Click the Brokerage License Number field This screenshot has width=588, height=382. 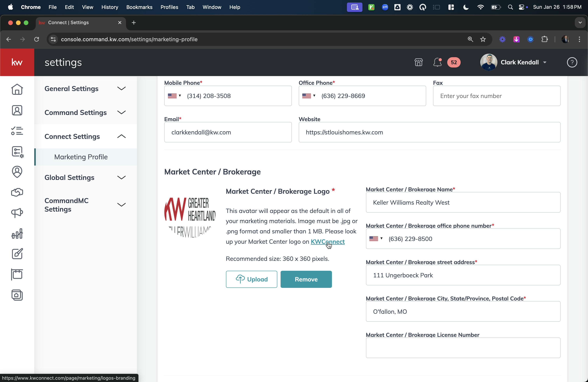coord(463,348)
